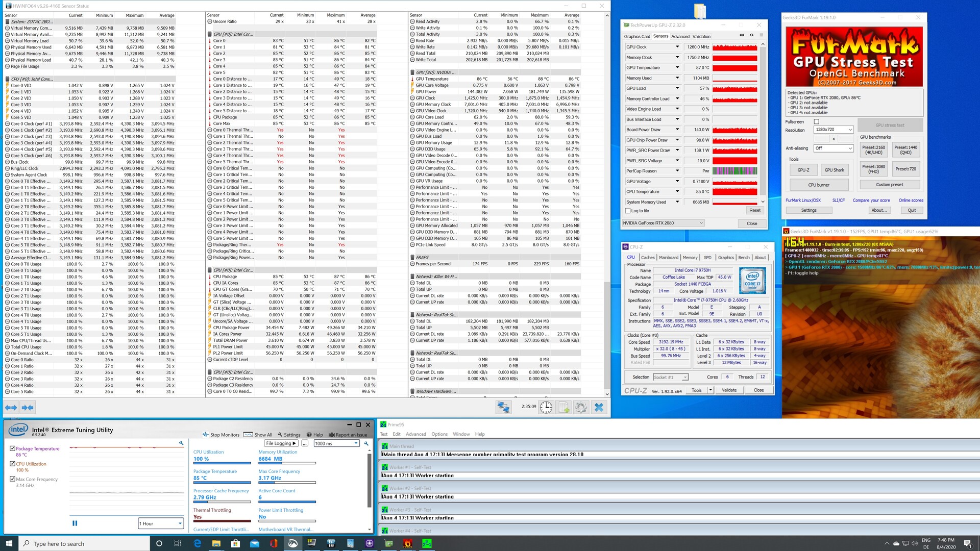This screenshot has width=980, height=551.
Task: Open CPU-Z Caches tab
Action: tap(648, 258)
